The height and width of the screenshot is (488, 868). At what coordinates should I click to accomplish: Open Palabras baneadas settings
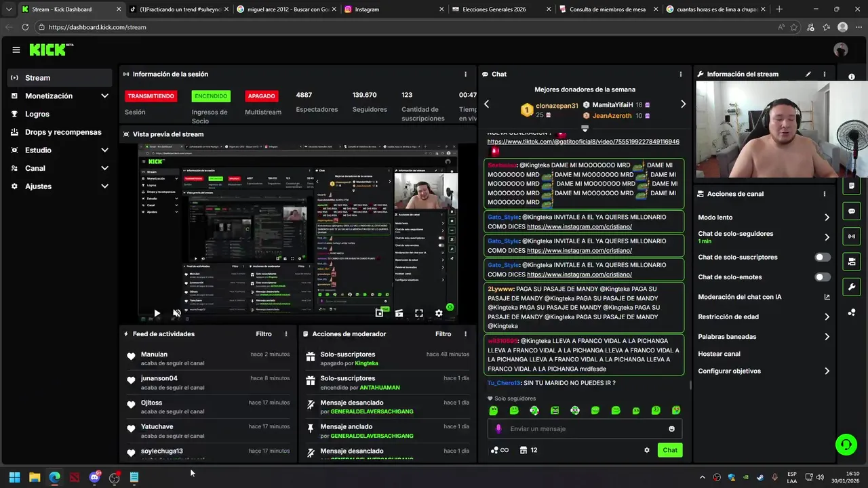pyautogui.click(x=764, y=337)
